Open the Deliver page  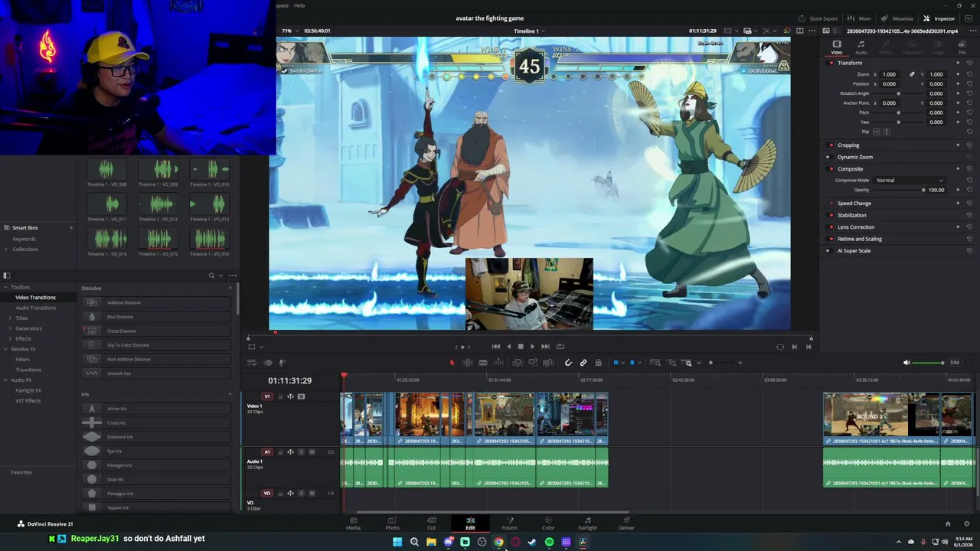(626, 523)
